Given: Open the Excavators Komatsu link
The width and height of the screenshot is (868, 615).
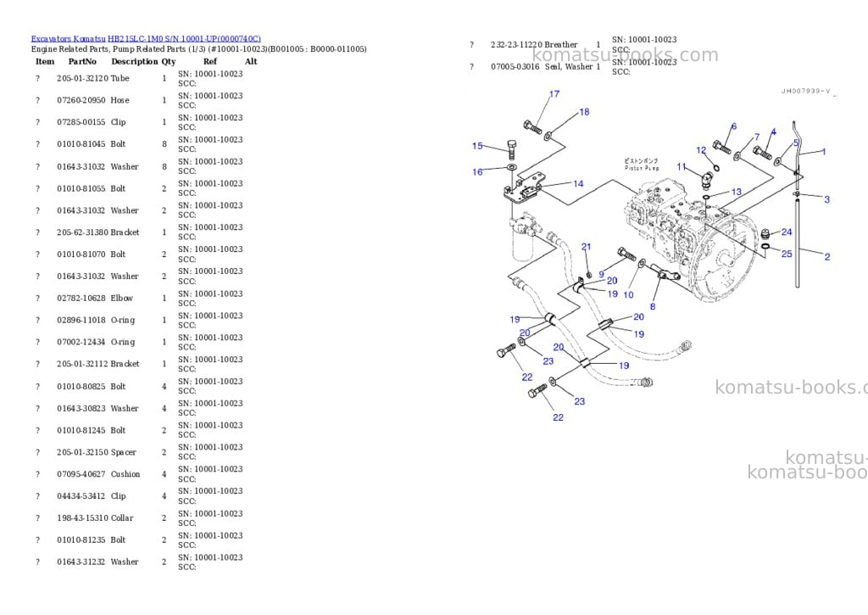Looking at the screenshot, I should [68, 39].
